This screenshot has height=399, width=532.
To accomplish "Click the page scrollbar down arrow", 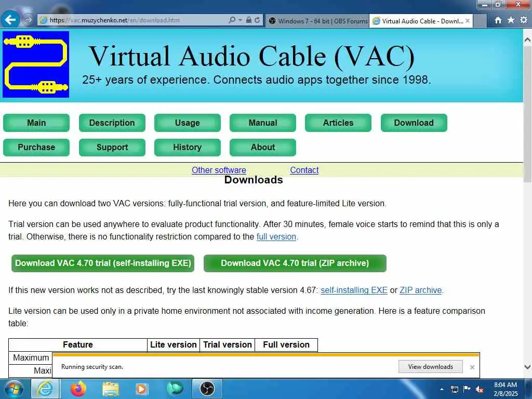I will tap(527, 367).
